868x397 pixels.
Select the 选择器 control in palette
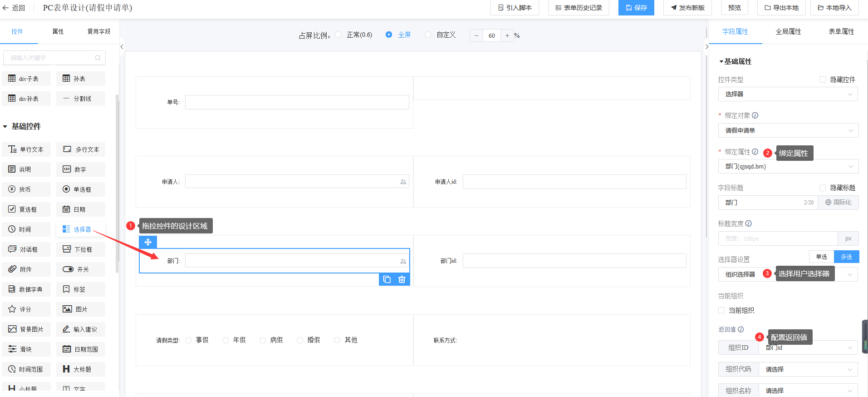click(x=81, y=229)
